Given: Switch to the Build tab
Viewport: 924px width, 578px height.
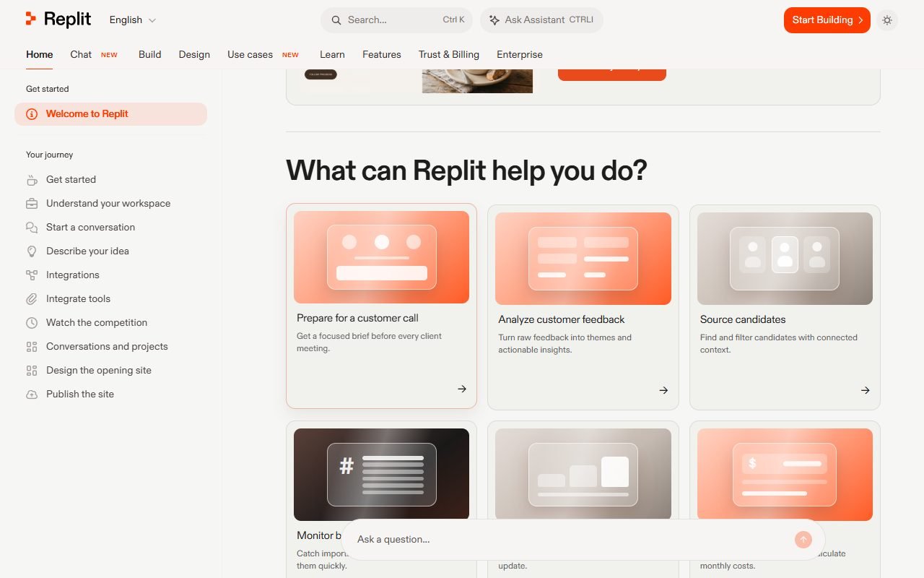Looking at the screenshot, I should point(149,54).
